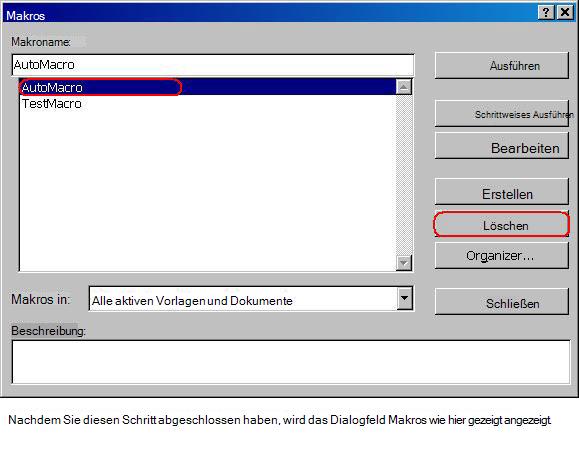Delete the macro with Löschen
This screenshot has width=579, height=457.
pos(501,224)
